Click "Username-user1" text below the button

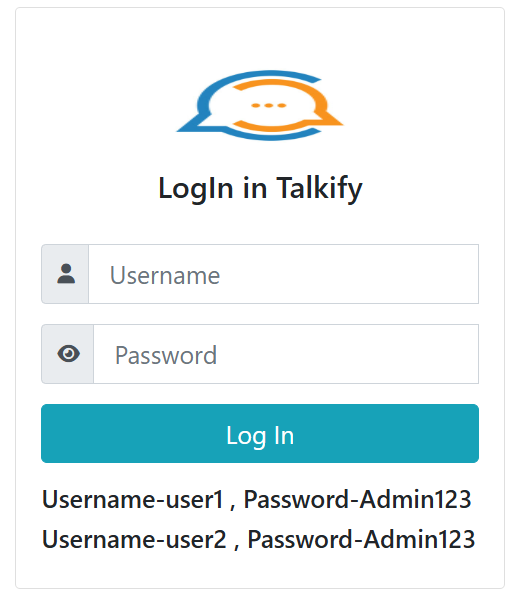click(x=133, y=499)
